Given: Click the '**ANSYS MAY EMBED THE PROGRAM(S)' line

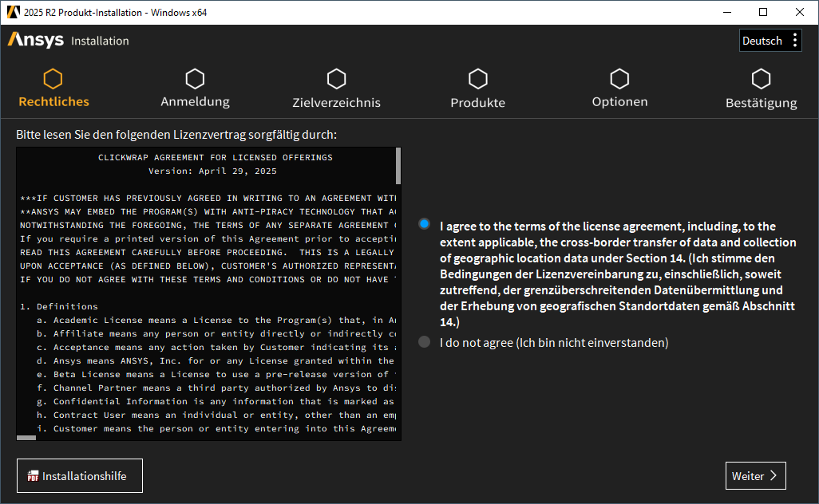Looking at the screenshot, I should (208, 212).
